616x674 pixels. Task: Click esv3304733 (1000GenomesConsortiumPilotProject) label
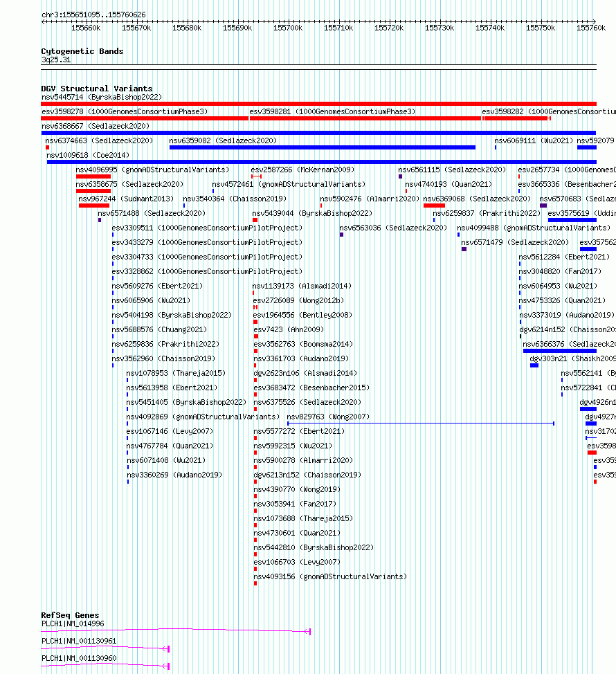pos(207,257)
